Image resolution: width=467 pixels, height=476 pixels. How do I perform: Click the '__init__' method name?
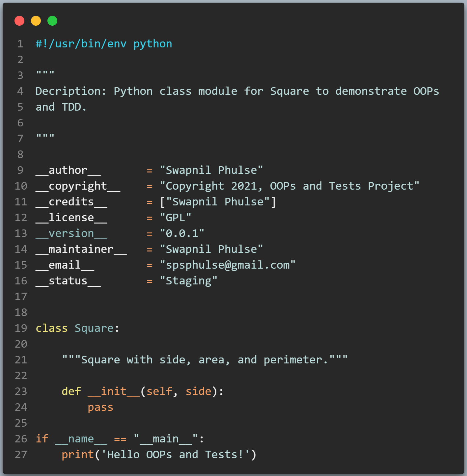click(114, 391)
